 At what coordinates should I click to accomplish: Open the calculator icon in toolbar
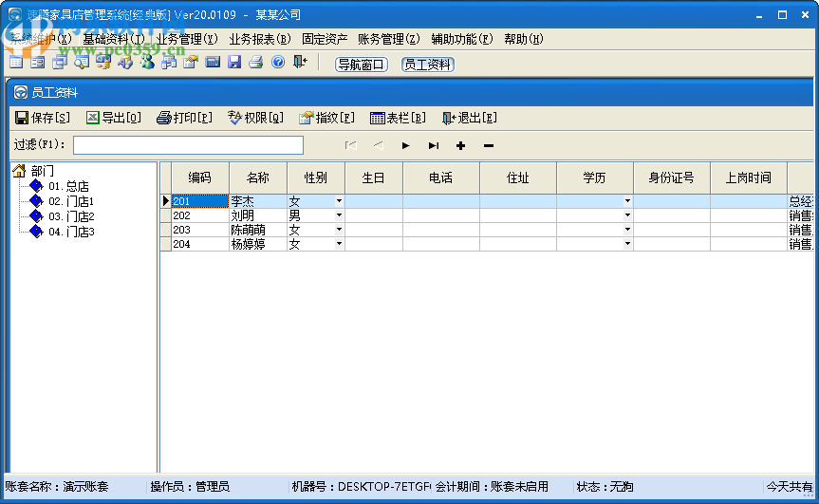[213, 63]
